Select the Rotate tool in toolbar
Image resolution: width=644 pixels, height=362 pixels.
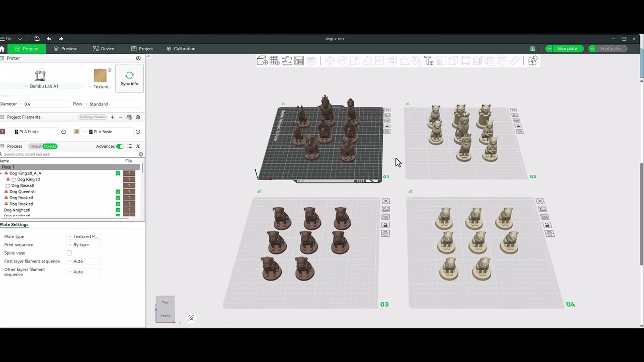coord(342,61)
